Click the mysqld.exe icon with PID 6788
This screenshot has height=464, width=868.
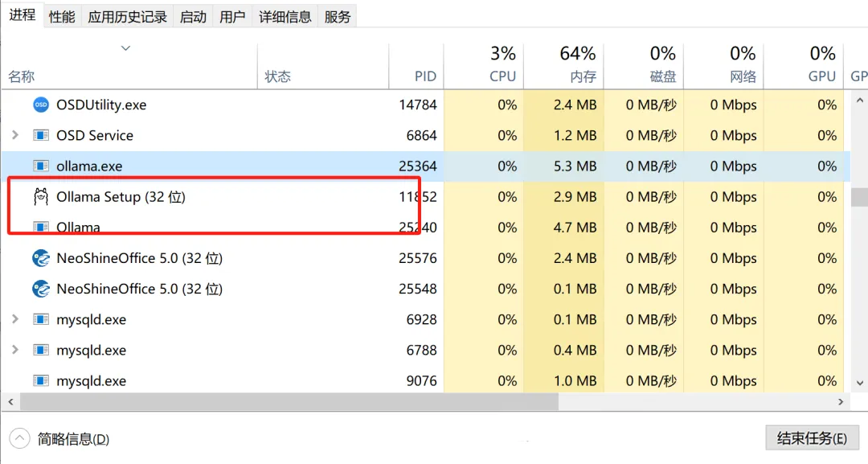pyautogui.click(x=41, y=350)
